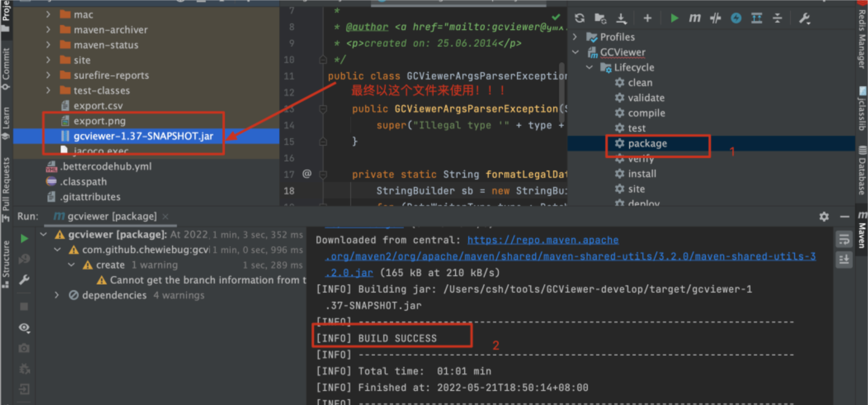Click the @author link in the Javadoc comment

[x=367, y=27]
